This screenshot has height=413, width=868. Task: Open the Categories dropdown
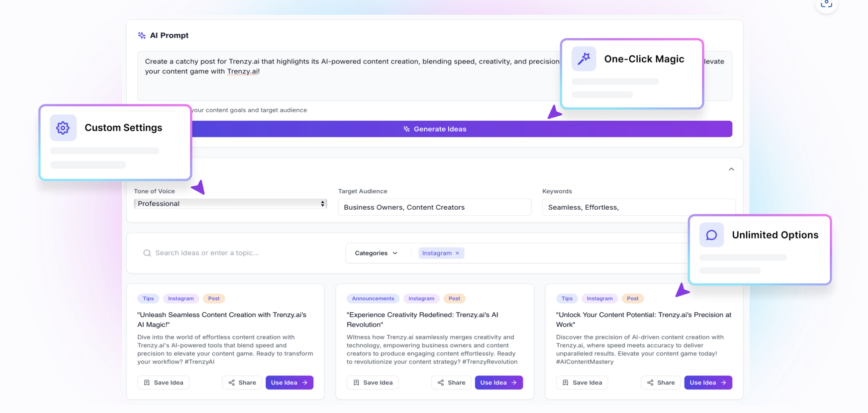point(376,253)
